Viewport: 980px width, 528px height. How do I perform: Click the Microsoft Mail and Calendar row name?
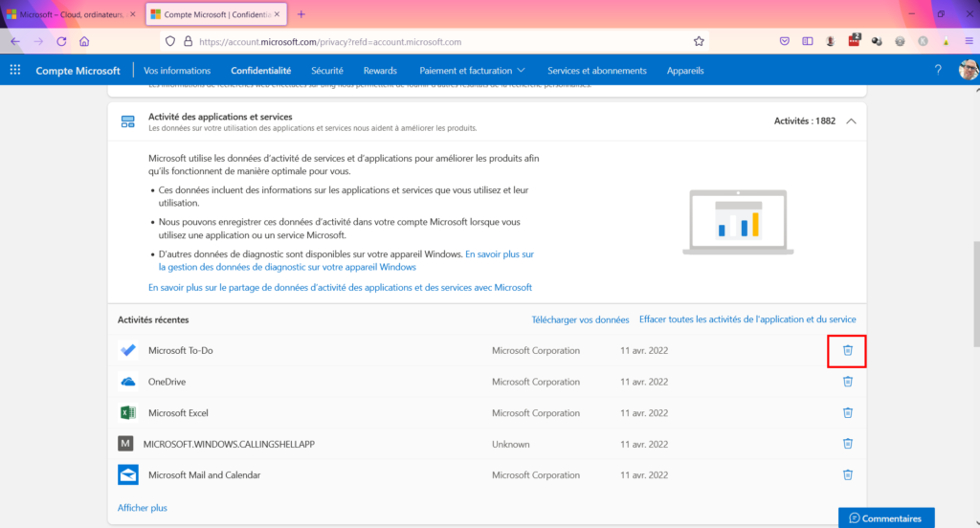(x=205, y=474)
